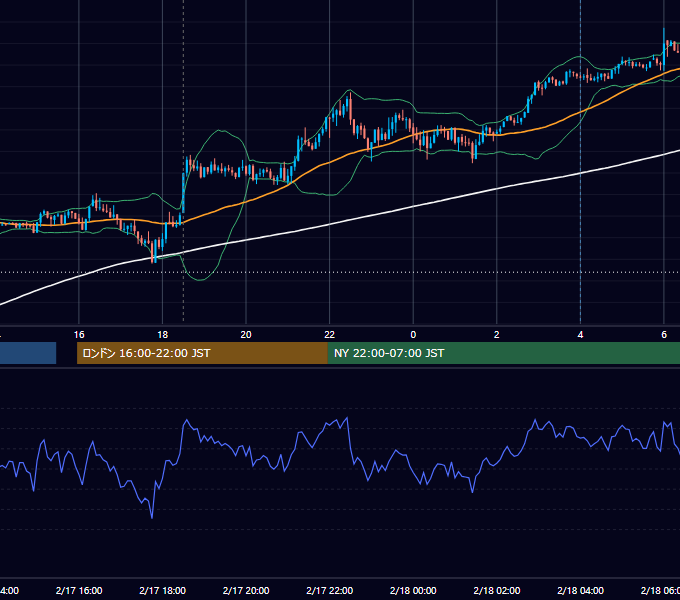This screenshot has width=680, height=600.
Task: Select the 6 hour label on the price chart axis
Action: coord(664,335)
